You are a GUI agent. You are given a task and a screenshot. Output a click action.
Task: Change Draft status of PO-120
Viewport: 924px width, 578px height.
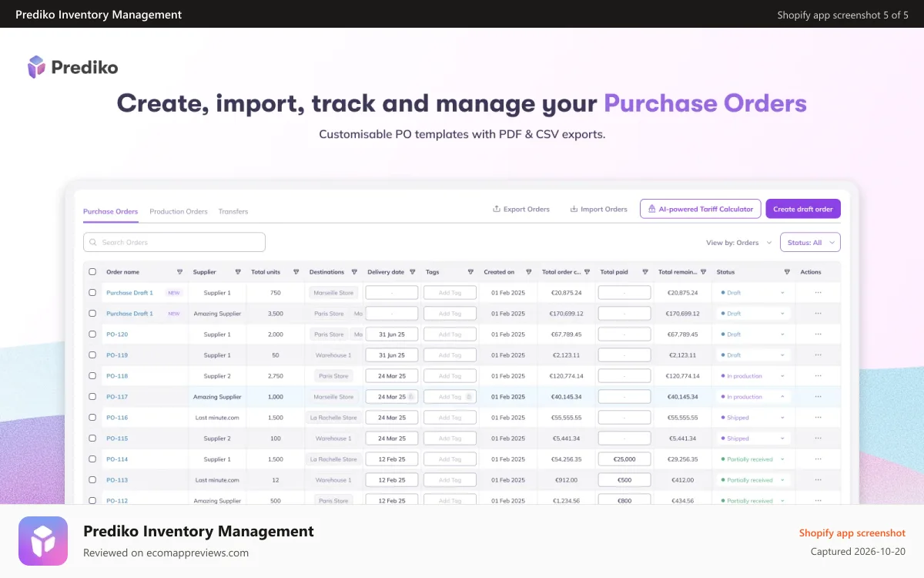coord(753,334)
